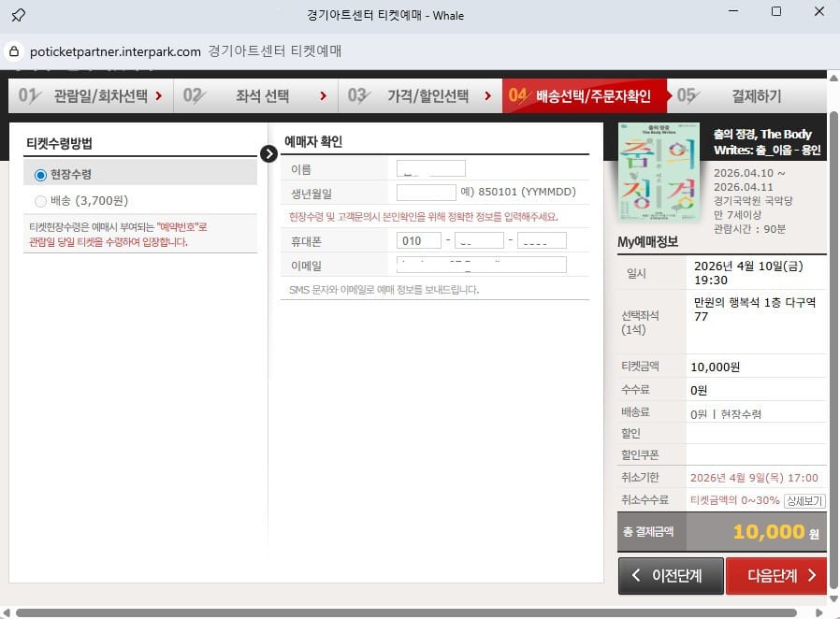Screen dimensions: 840x619
Task: Click the pin icon in title bar
Action: [18, 15]
